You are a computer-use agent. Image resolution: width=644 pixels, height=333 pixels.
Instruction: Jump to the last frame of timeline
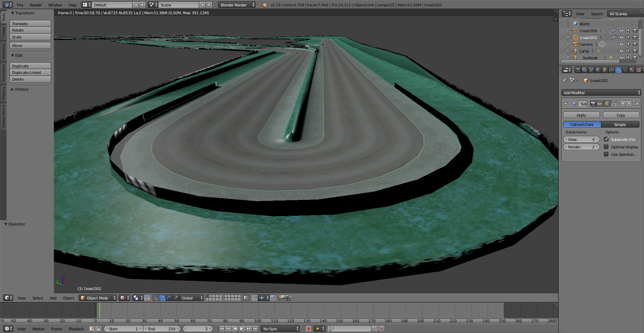[x=255, y=329]
